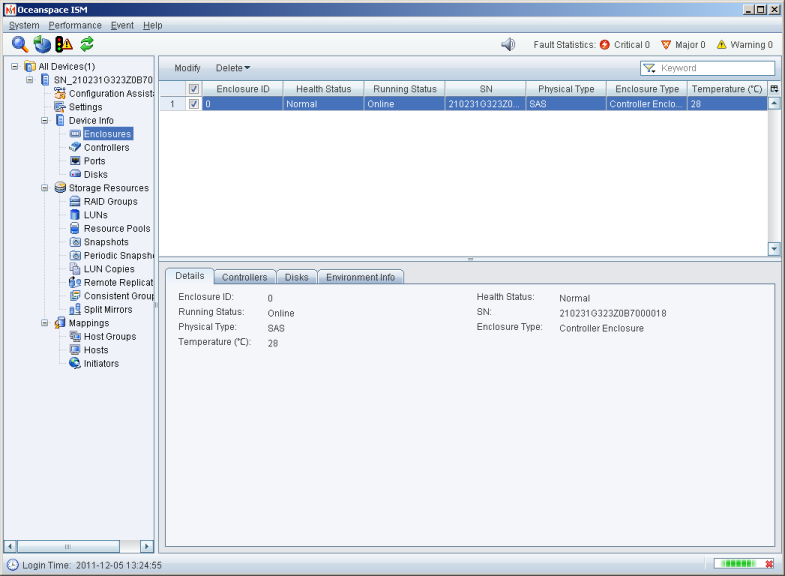Click the Major fault orange icon
The image size is (785, 576).
click(666, 45)
